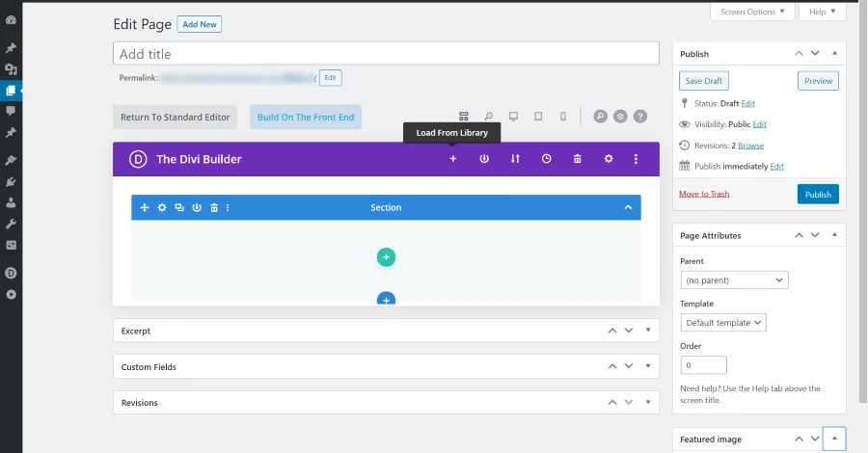Image resolution: width=868 pixels, height=453 pixels.
Task: Open the Comments bubble icon in the sidebar
Action: (11, 111)
